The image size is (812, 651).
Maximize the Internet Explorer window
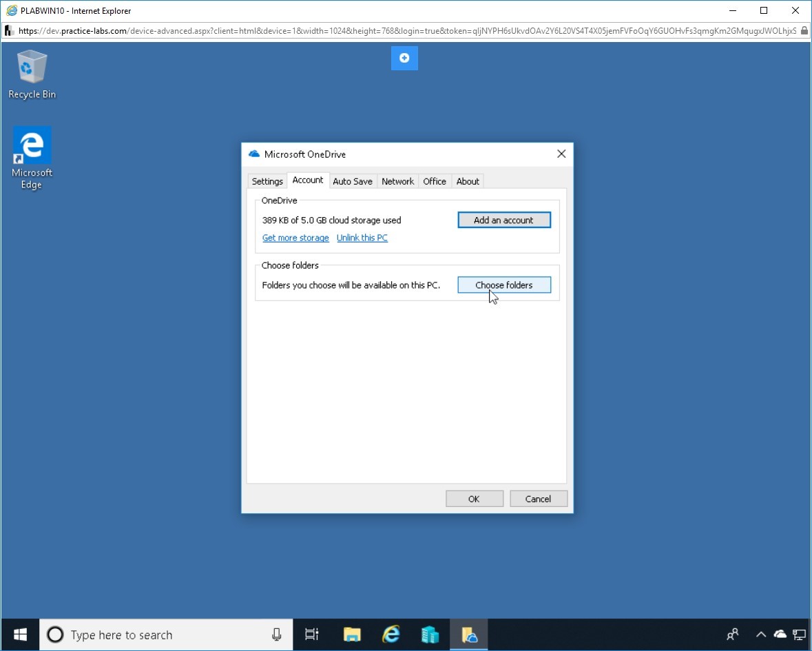pos(764,10)
